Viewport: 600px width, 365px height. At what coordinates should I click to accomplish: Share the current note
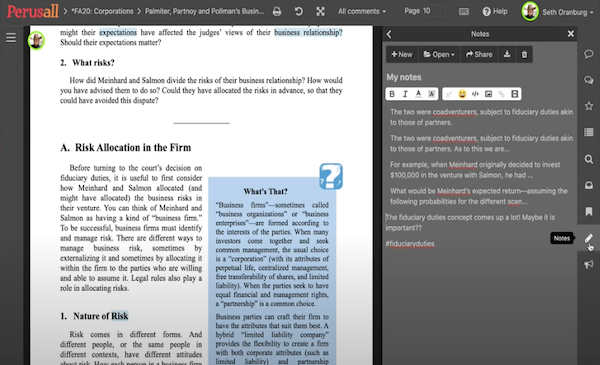[479, 54]
